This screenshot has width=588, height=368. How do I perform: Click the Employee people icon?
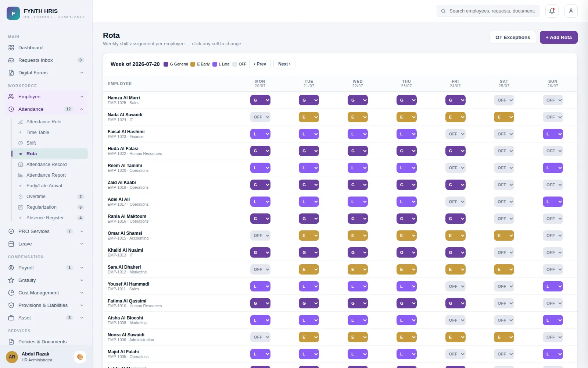click(11, 97)
